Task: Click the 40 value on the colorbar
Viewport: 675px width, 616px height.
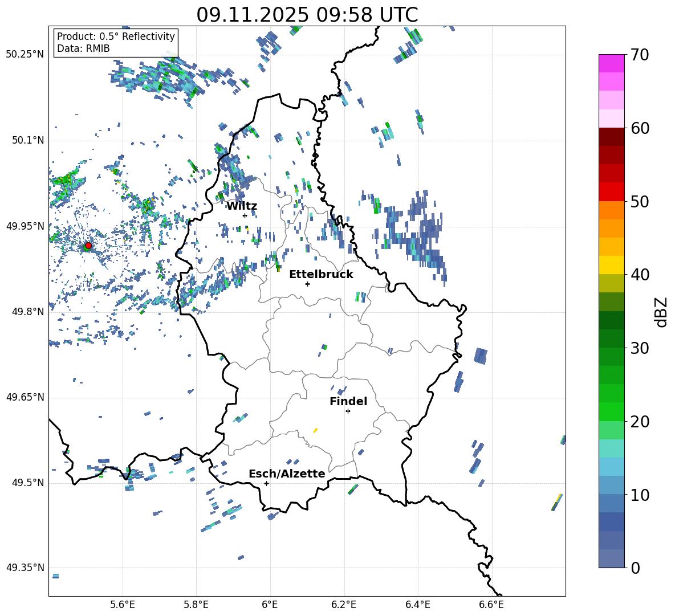Action: tap(640, 275)
